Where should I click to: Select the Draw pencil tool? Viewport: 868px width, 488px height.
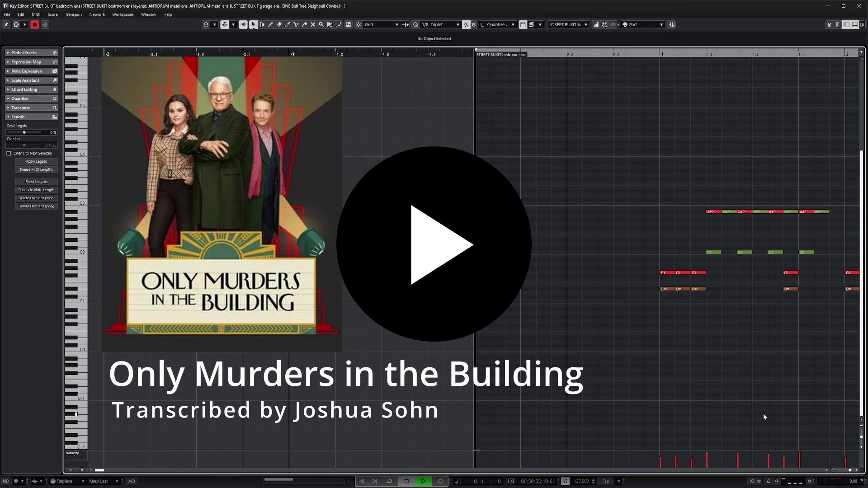point(270,25)
